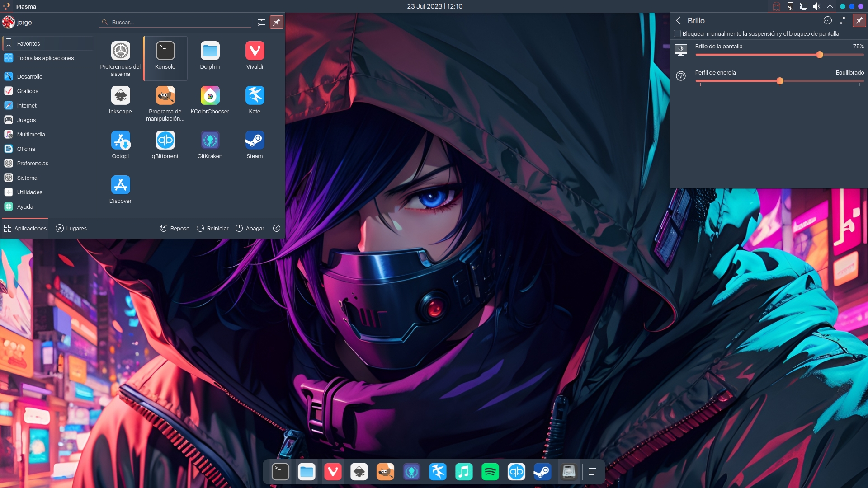Launch Spotify from the dock
Image resolution: width=868 pixels, height=488 pixels.
click(x=490, y=472)
